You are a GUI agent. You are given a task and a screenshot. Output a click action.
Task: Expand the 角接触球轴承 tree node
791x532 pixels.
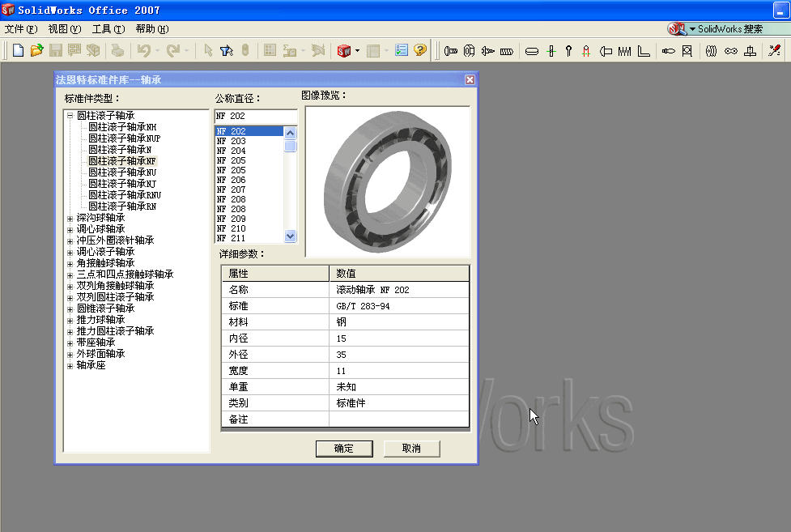(70, 264)
